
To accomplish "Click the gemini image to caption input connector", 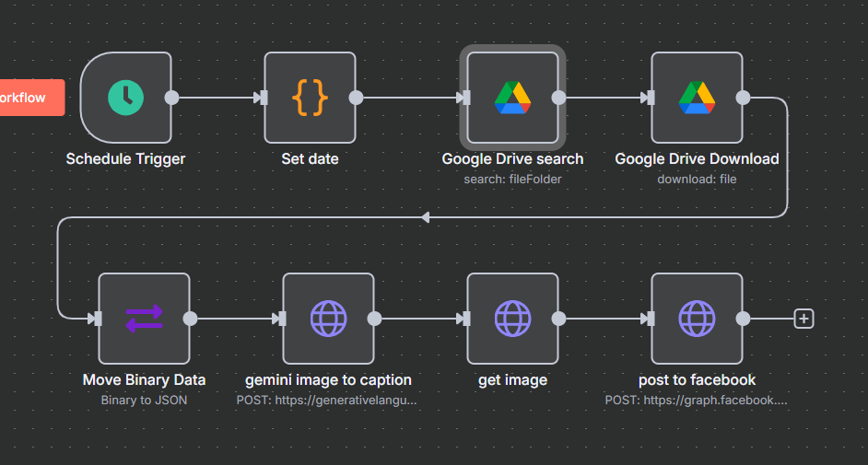I will tap(282, 319).
